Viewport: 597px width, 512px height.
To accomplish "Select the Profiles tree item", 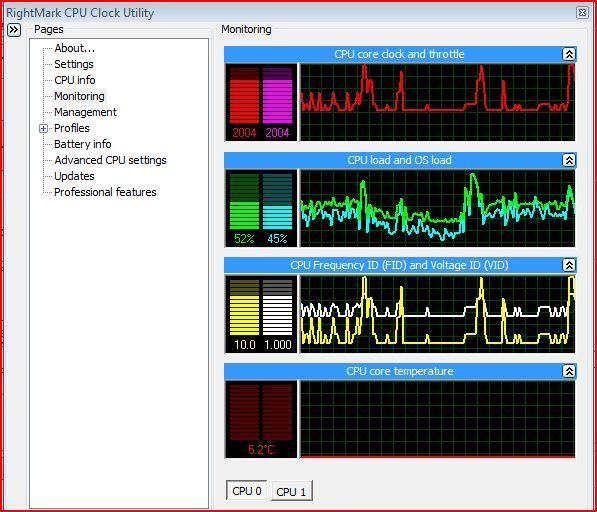I will (x=72, y=128).
